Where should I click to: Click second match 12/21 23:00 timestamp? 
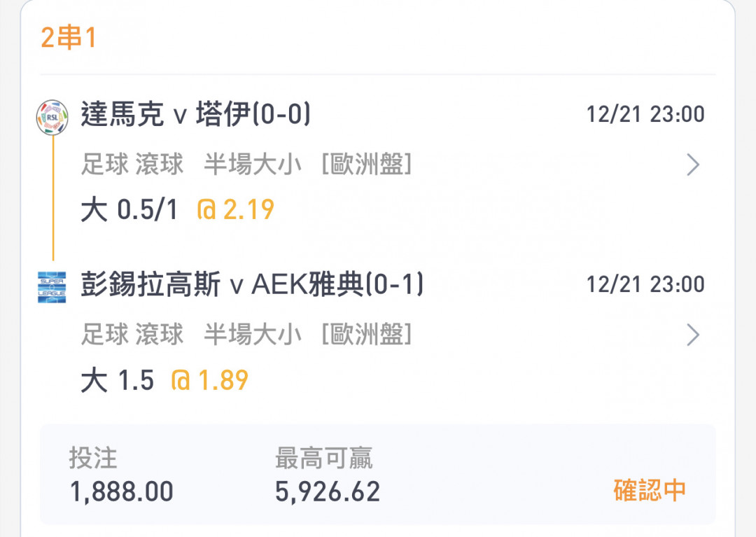[645, 284]
